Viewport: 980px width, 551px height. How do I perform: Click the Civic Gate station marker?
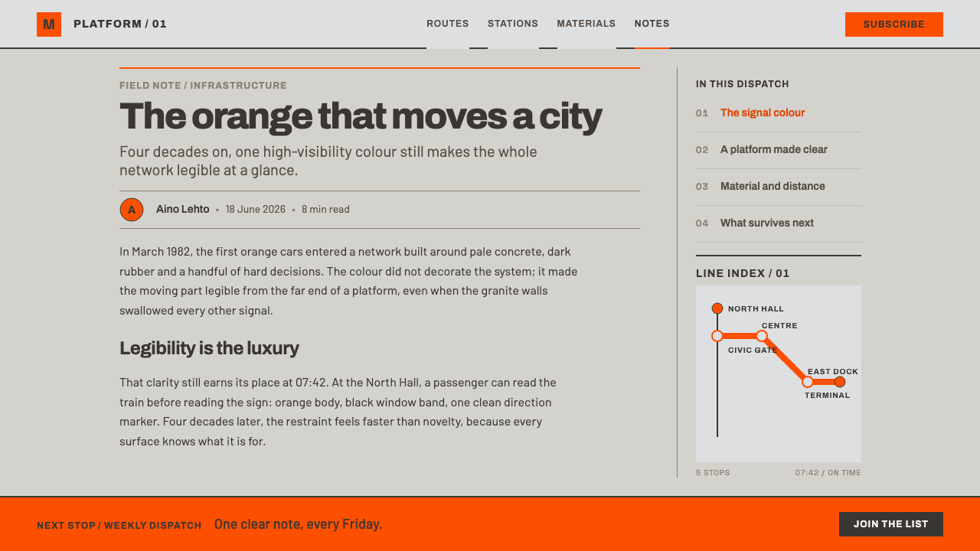717,336
